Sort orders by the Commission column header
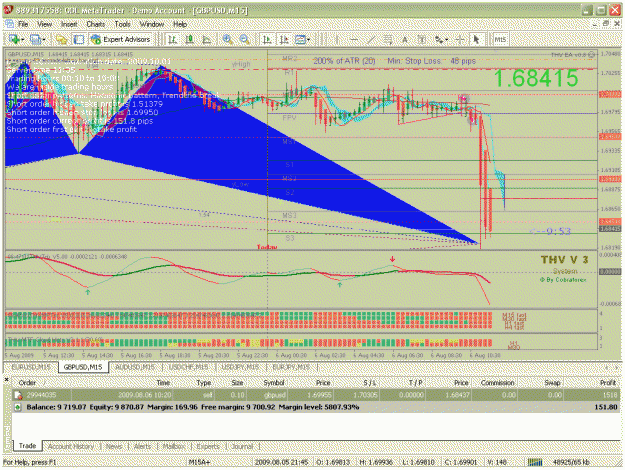 497,383
